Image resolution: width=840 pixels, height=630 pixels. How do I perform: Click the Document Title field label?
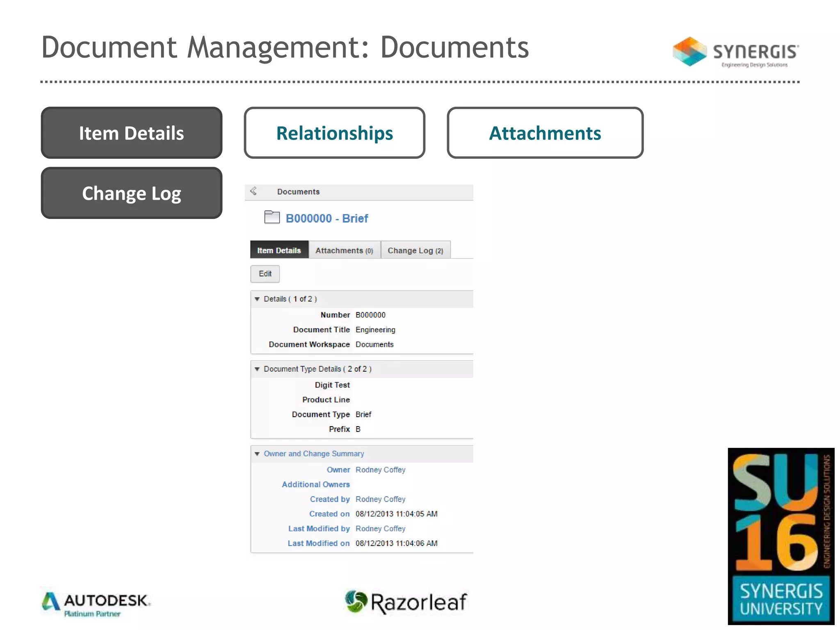322,330
